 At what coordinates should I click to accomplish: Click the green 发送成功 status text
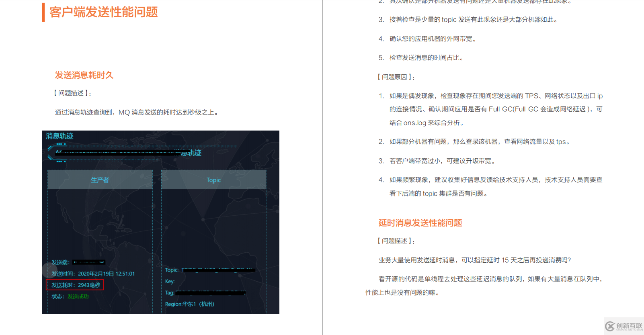[x=78, y=296]
